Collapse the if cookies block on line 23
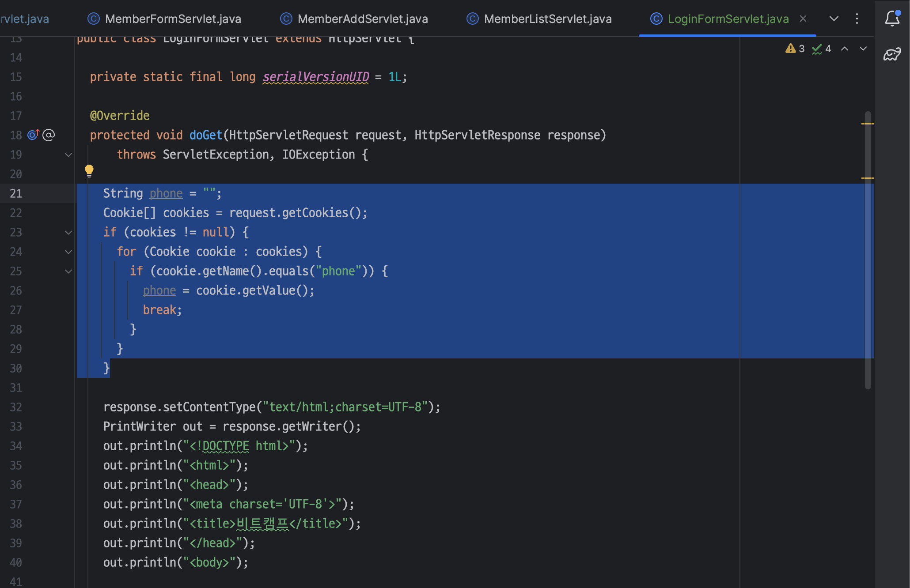 (68, 232)
